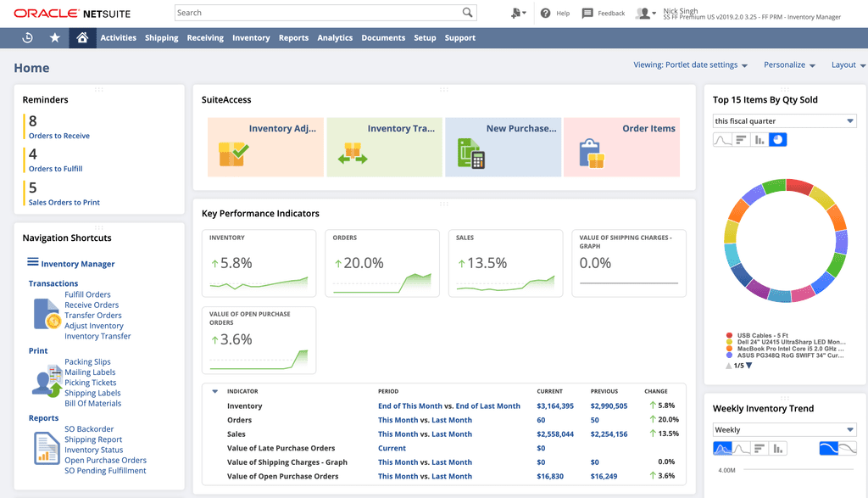Open the Personalize dropdown
Screen dimensions: 868x498
coord(789,64)
